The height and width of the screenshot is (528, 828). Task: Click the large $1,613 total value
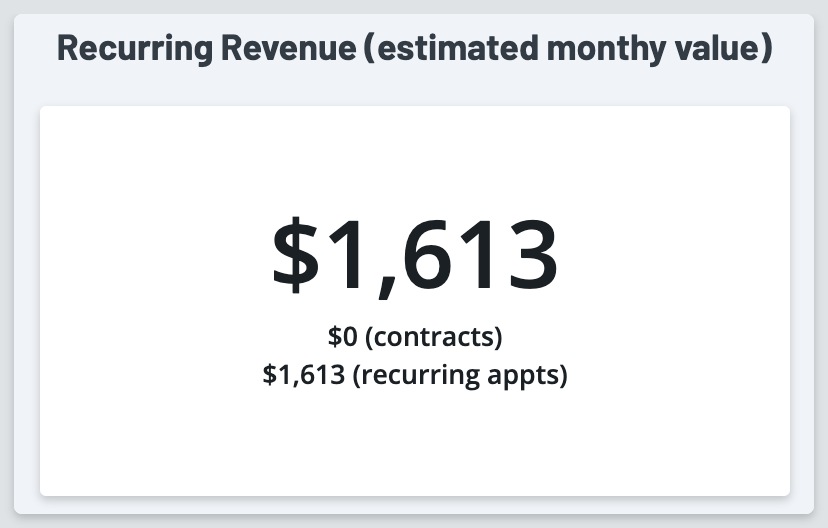[x=414, y=254]
